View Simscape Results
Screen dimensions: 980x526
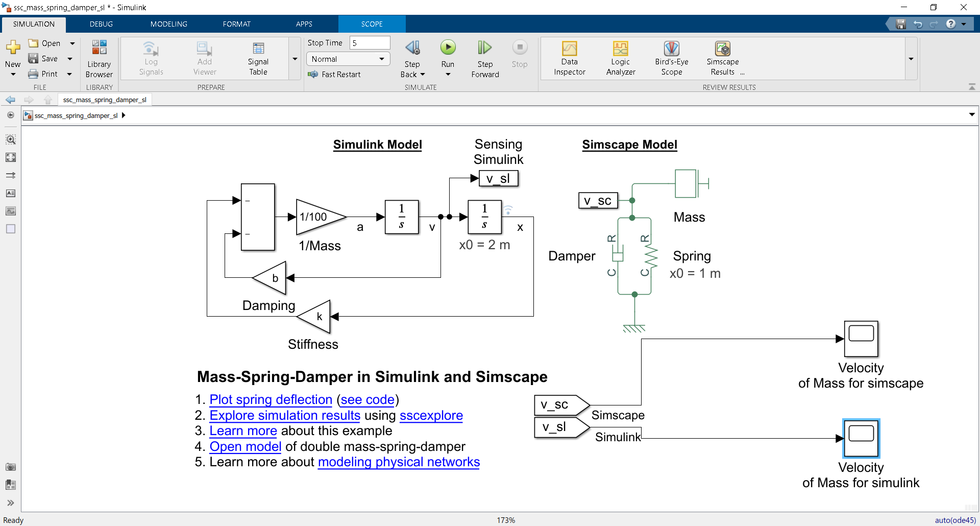click(722, 58)
